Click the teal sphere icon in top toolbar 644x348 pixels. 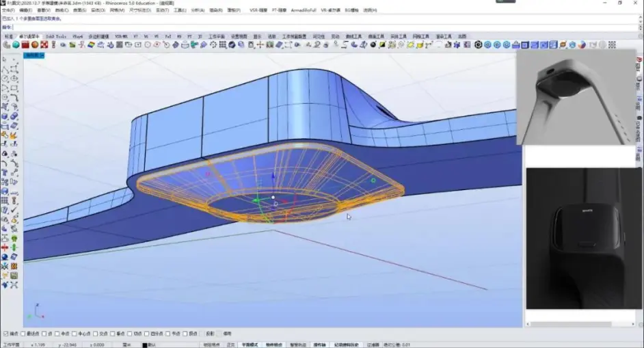coord(16,45)
